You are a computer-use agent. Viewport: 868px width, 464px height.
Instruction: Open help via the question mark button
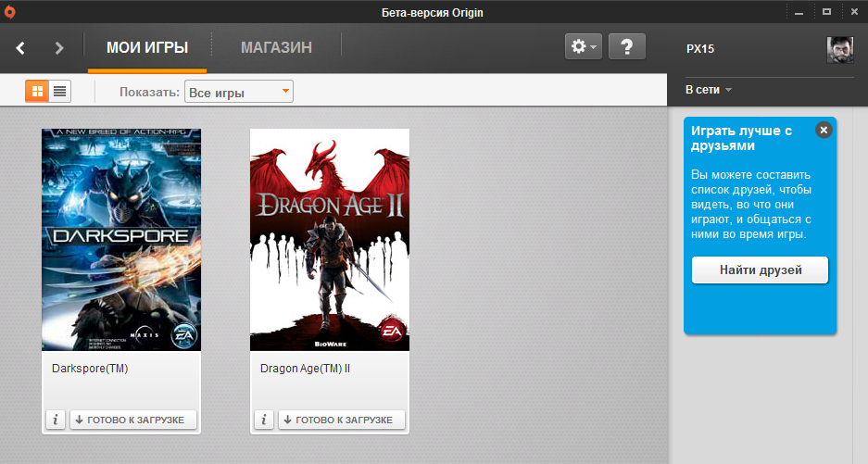[x=626, y=46]
